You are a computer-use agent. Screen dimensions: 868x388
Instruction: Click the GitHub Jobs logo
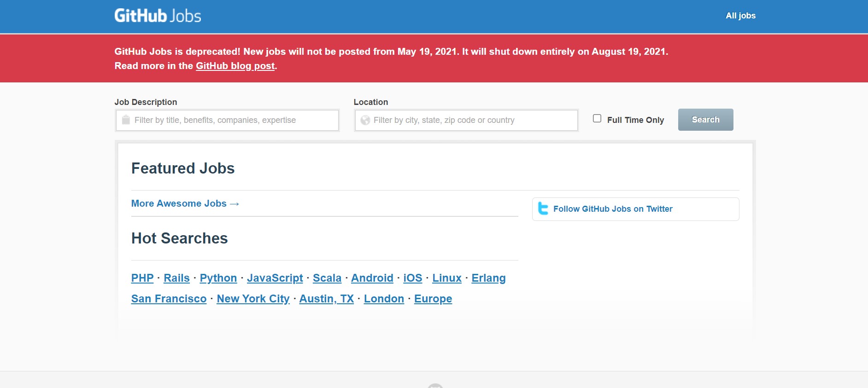pyautogui.click(x=158, y=16)
